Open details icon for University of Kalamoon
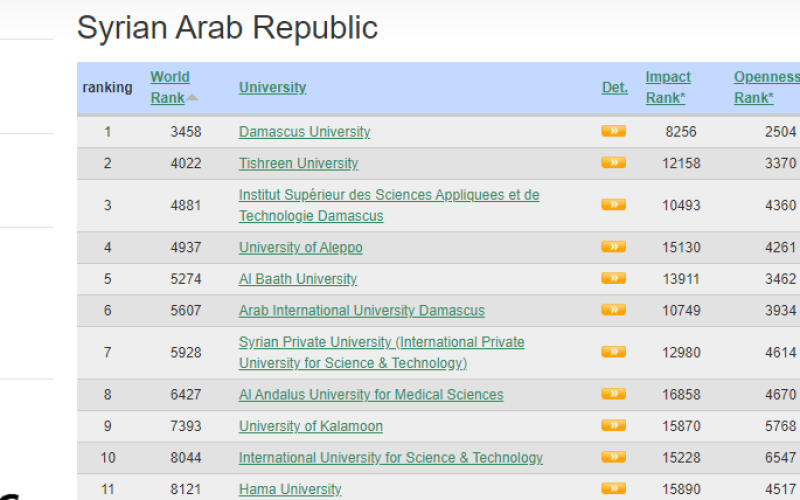 coord(613,426)
